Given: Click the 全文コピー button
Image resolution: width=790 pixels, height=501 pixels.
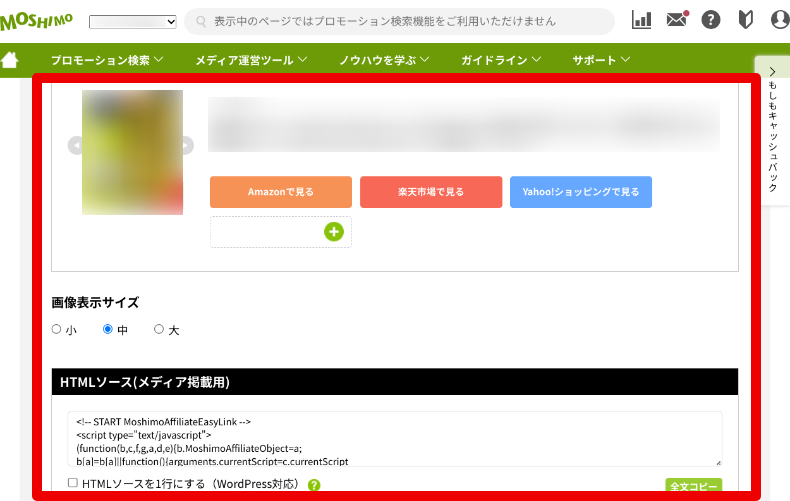Looking at the screenshot, I should coord(693,484).
